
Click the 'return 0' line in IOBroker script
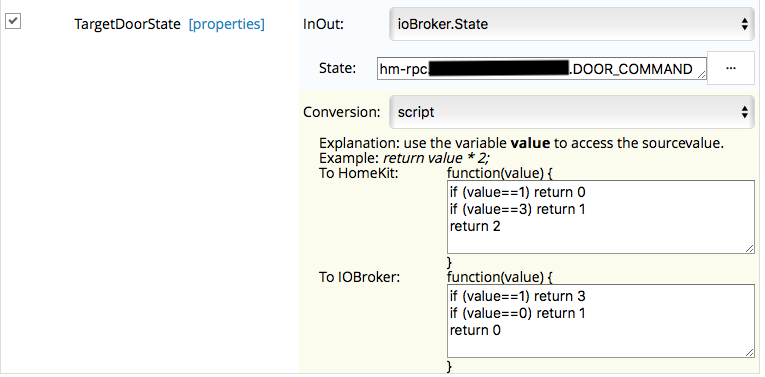[475, 330]
